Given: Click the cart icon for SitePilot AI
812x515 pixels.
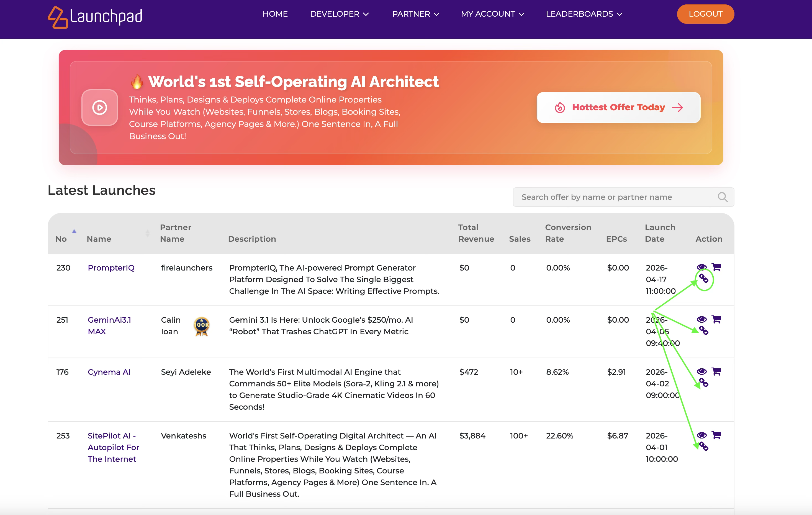Looking at the screenshot, I should [716, 435].
